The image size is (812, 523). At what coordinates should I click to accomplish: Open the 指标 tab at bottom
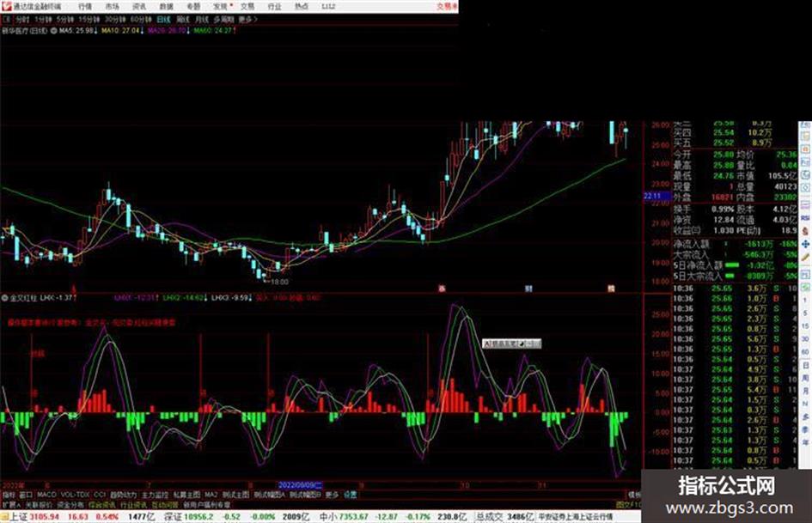click(x=9, y=495)
